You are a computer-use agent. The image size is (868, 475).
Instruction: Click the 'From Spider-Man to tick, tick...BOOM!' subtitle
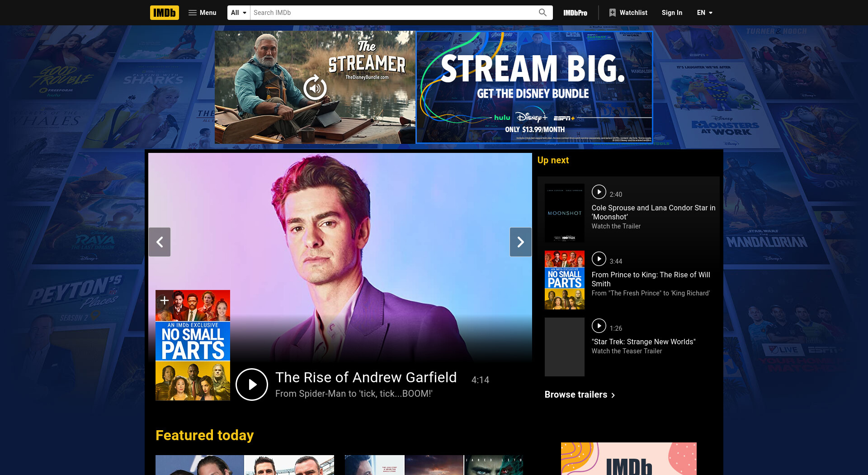[x=354, y=394]
